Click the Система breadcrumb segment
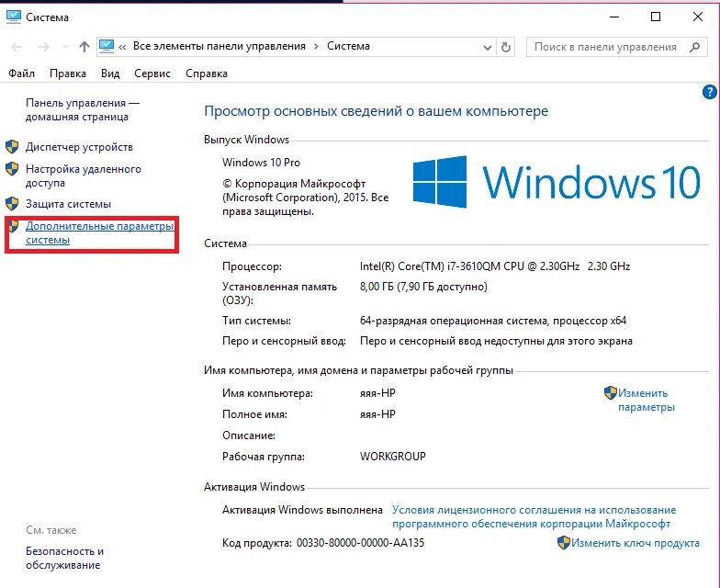Image resolution: width=720 pixels, height=588 pixels. point(348,46)
